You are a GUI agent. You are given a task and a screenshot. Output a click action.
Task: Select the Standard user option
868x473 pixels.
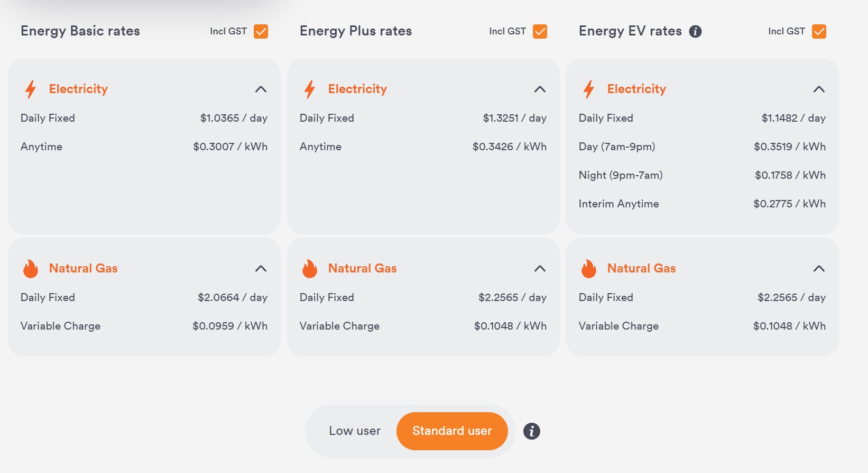click(x=452, y=431)
